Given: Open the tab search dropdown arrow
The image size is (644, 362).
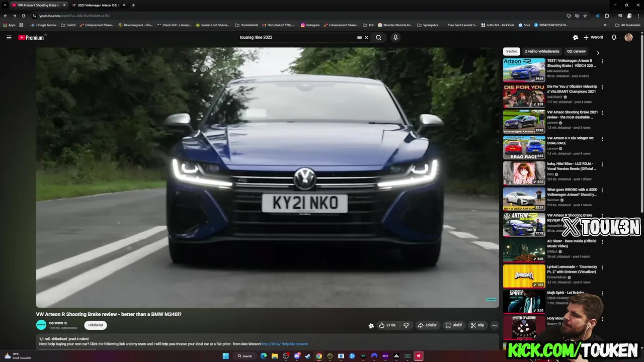Looking at the screenshot, I should pyautogui.click(x=5, y=5).
